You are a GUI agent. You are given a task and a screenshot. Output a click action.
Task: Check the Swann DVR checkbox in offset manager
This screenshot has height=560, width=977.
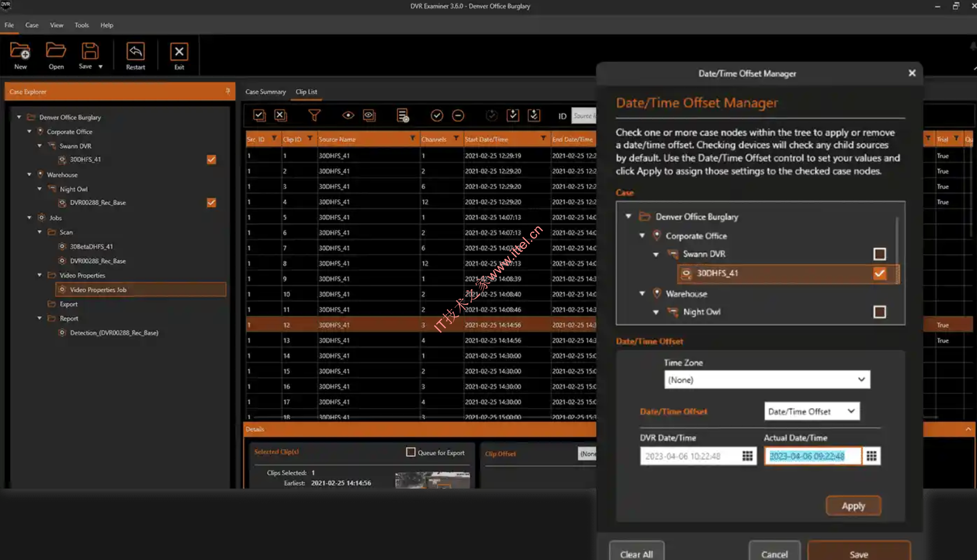click(879, 254)
